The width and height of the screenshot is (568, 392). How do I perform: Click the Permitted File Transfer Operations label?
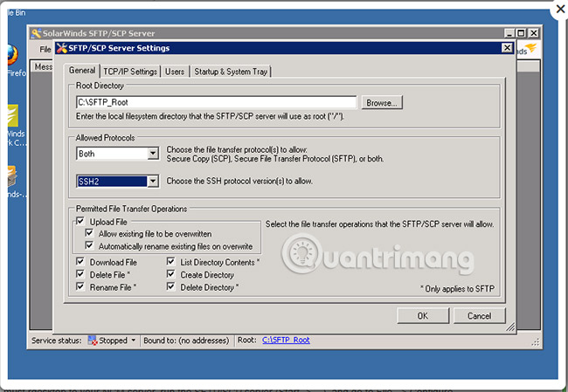tap(131, 209)
